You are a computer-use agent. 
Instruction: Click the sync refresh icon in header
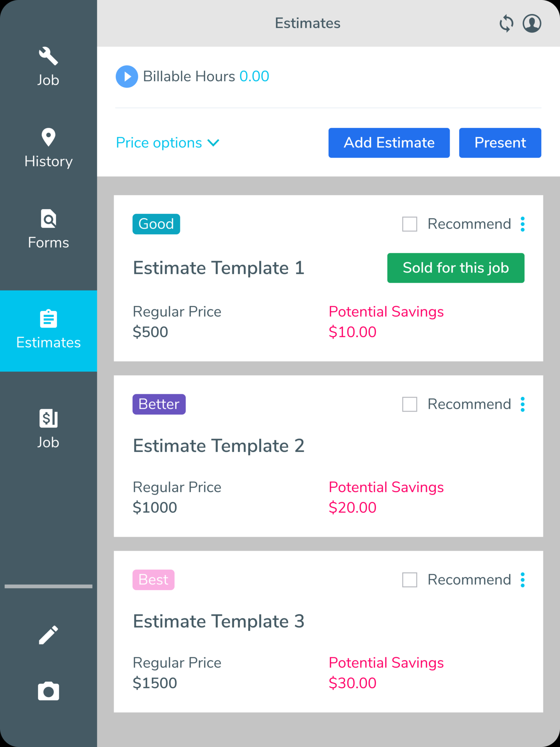tap(506, 23)
